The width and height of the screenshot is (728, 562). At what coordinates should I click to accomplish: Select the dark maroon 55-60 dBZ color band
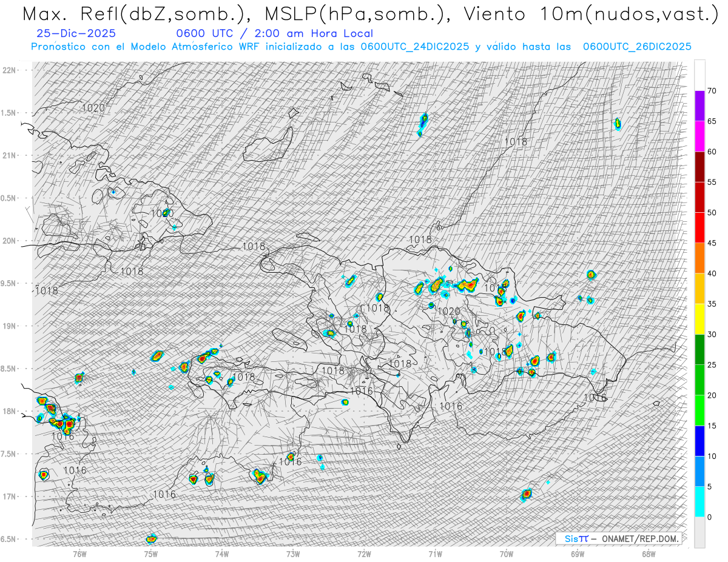pos(699,167)
